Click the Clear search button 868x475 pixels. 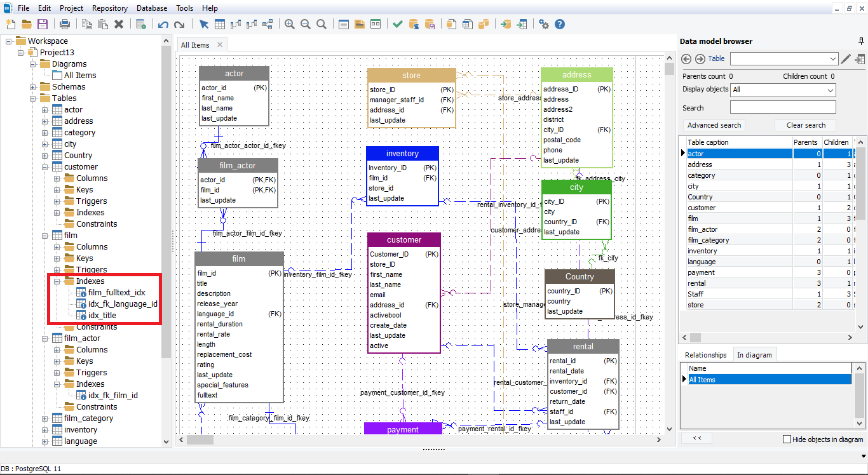coord(805,125)
